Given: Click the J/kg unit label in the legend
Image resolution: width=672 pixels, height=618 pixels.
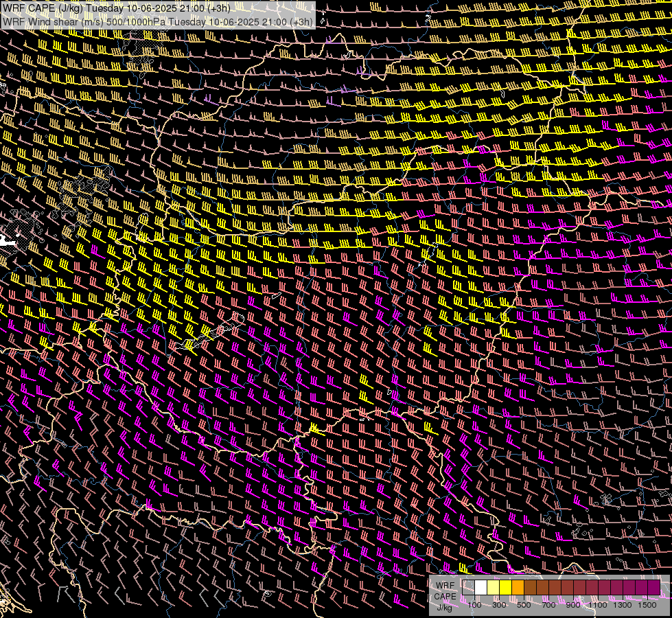Looking at the screenshot, I should click(444, 607).
